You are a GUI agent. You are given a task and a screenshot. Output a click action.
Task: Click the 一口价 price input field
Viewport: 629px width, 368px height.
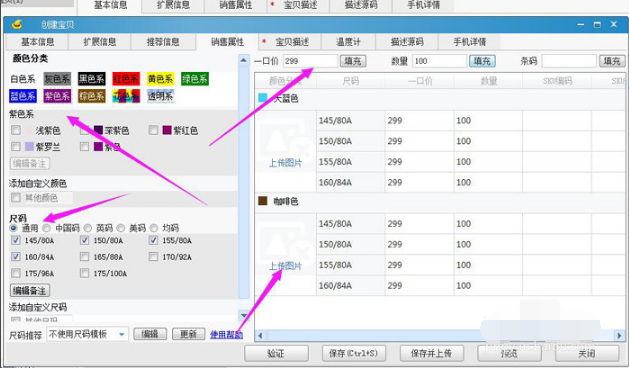click(310, 61)
